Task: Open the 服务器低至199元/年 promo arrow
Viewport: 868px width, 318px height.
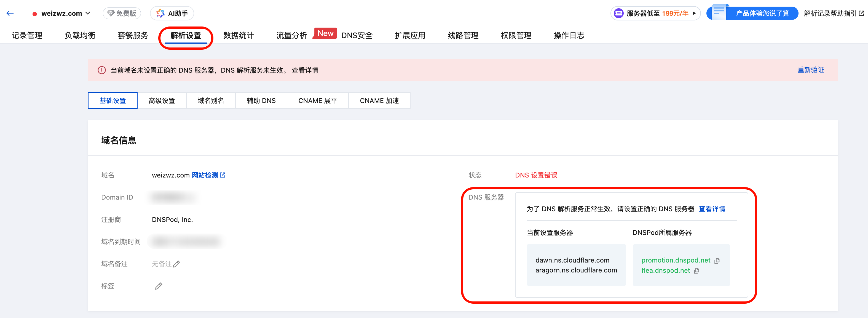Action: pos(694,14)
